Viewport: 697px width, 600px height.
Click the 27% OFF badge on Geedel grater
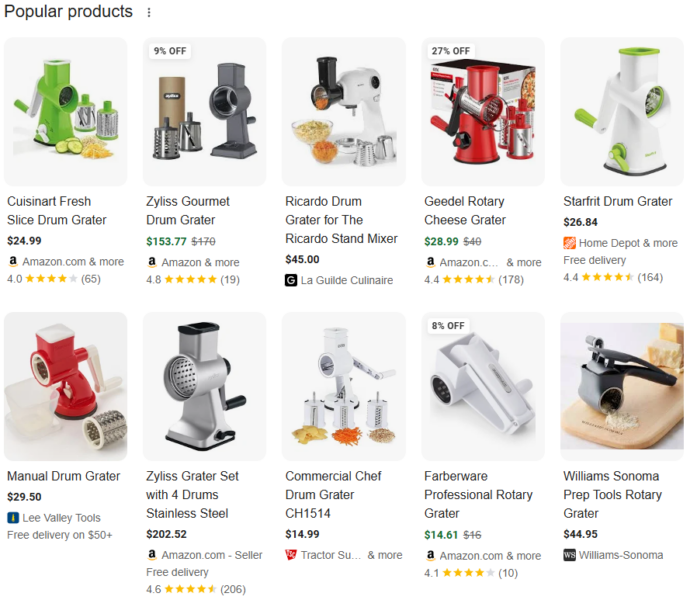pyautogui.click(x=451, y=51)
